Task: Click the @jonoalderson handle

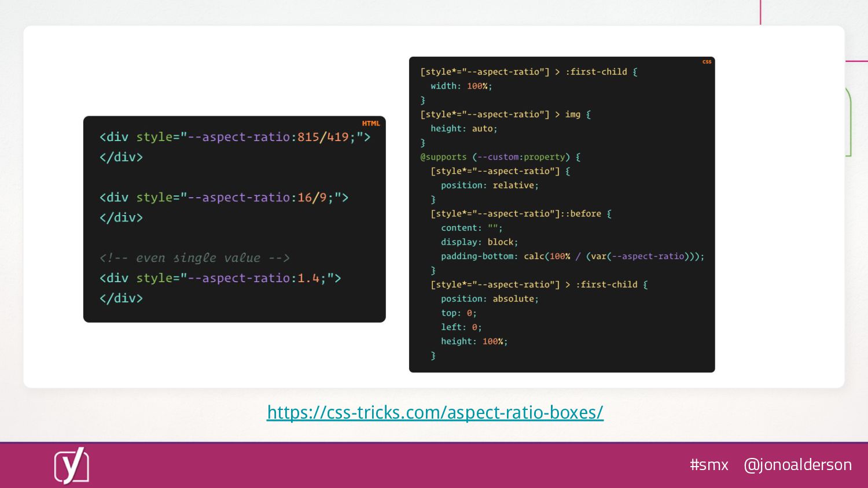Action: [797, 465]
